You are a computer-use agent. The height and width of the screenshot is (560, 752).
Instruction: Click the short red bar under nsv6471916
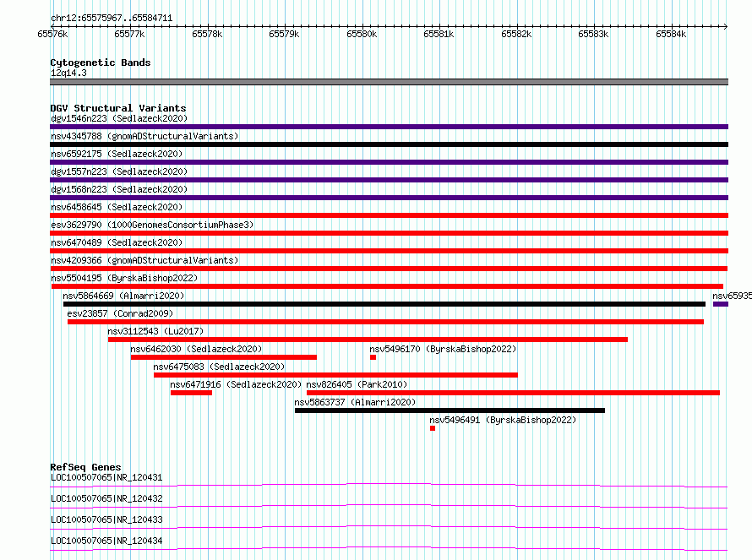pyautogui.click(x=191, y=393)
